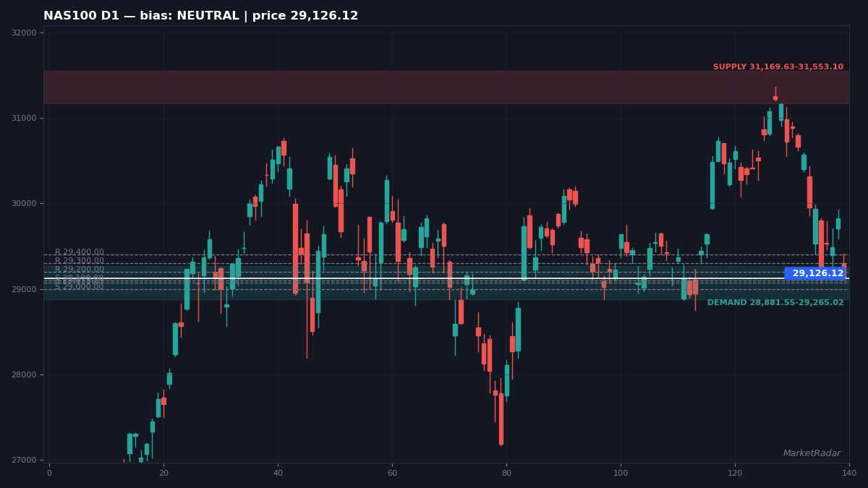
Task: Click the 100 label on the x-axis
Action: click(x=621, y=474)
